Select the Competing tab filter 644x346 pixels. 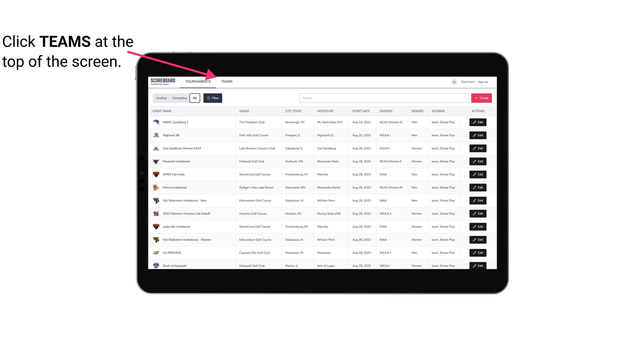point(179,98)
